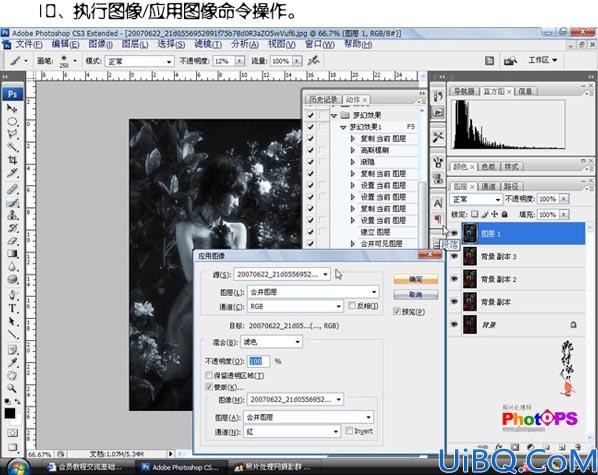Open 图层(L) 合并图层 dropdown

[313, 292]
